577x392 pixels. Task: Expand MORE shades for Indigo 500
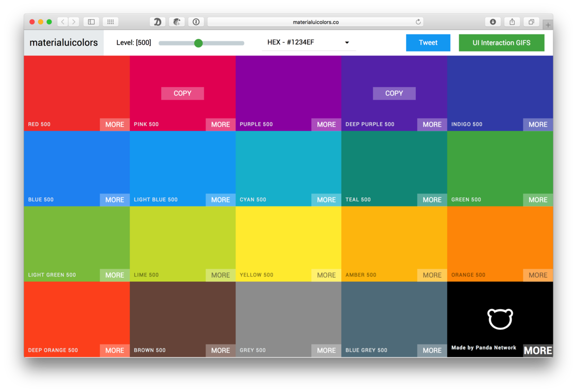(538, 125)
